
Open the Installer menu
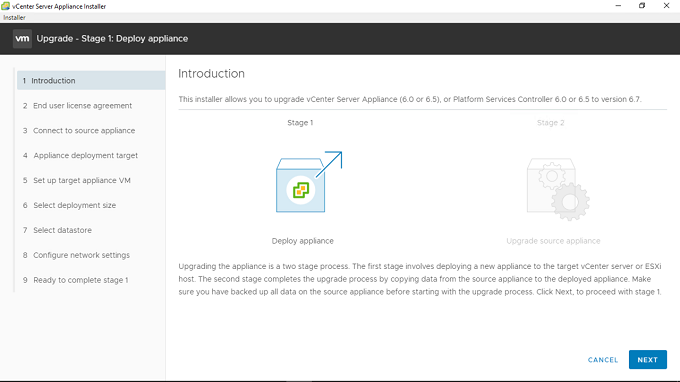click(14, 18)
